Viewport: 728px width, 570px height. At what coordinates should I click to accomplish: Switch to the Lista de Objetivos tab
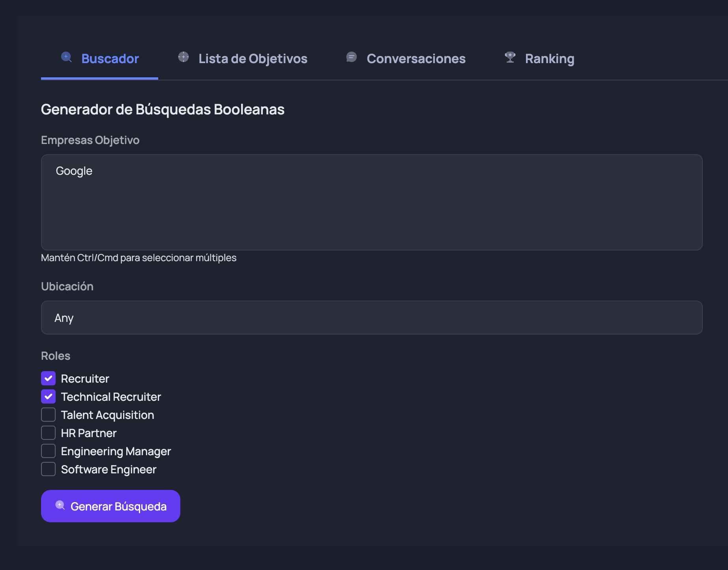[x=253, y=58]
